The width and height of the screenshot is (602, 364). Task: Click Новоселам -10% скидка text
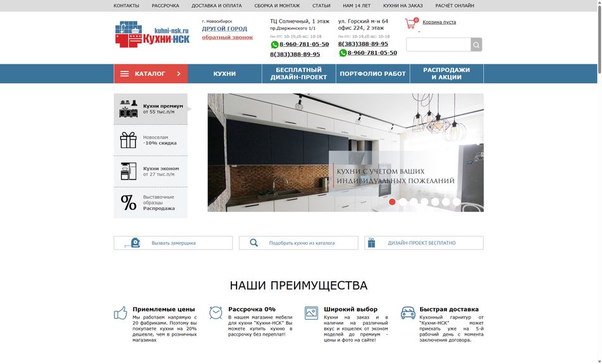click(x=160, y=140)
